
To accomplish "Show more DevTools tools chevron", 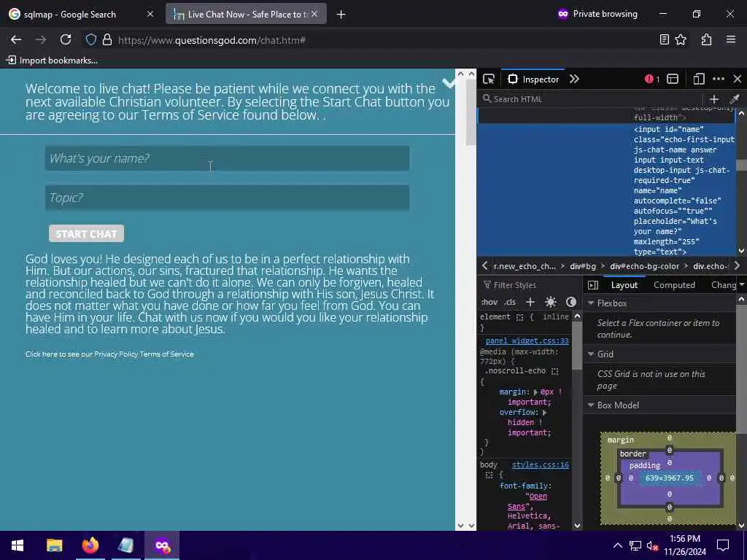I will 574,79.
